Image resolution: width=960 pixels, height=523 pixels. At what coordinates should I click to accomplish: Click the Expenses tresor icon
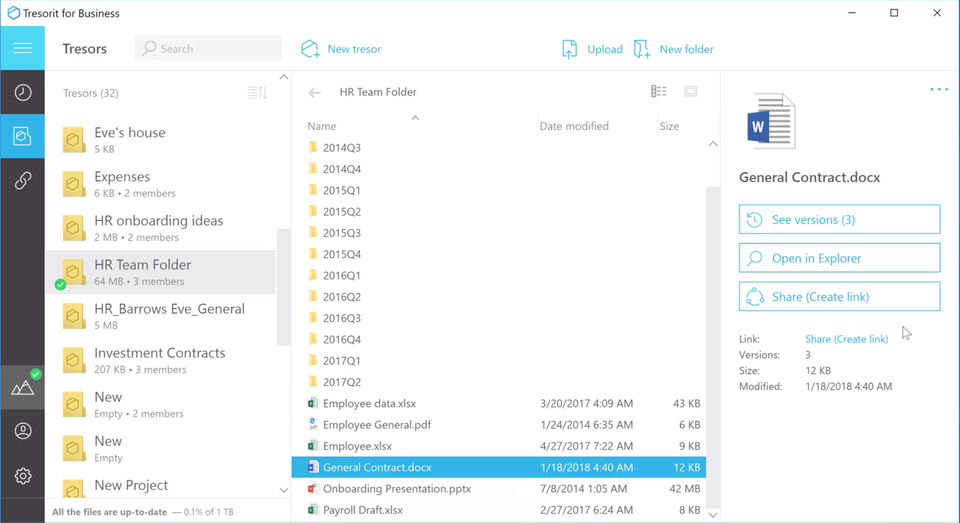[x=73, y=184]
